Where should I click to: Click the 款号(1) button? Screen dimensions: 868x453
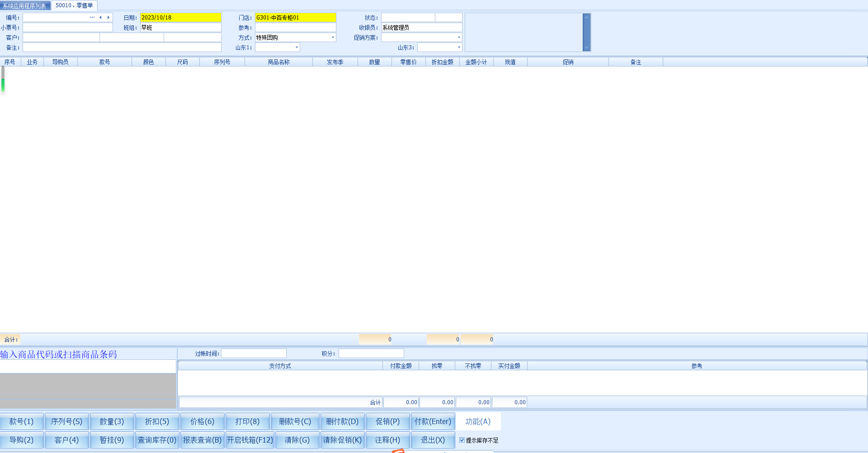click(22, 421)
